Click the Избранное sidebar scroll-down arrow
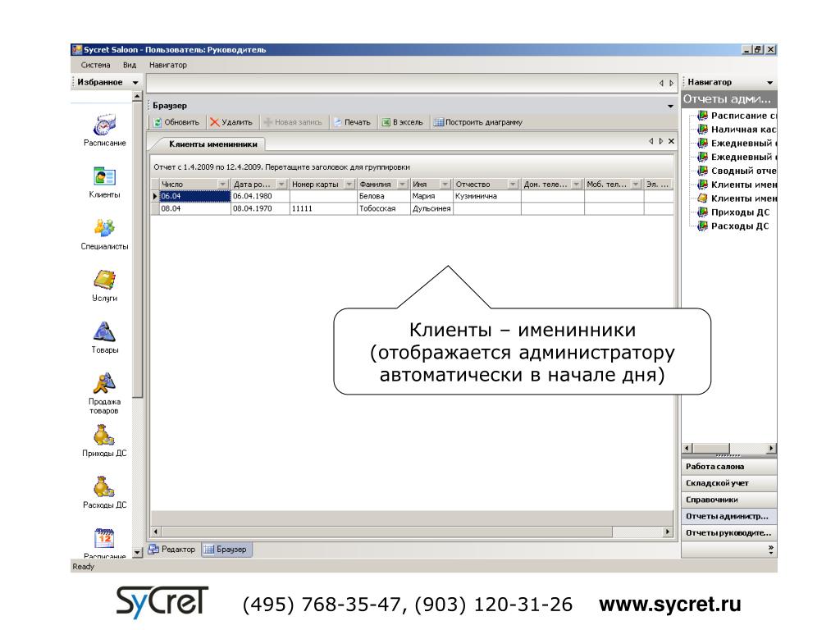 point(137,552)
